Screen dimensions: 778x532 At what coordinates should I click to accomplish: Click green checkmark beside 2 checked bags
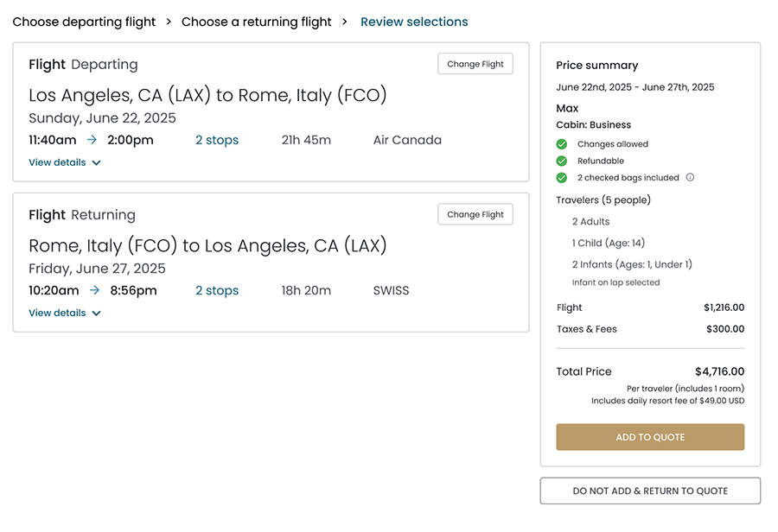click(562, 178)
